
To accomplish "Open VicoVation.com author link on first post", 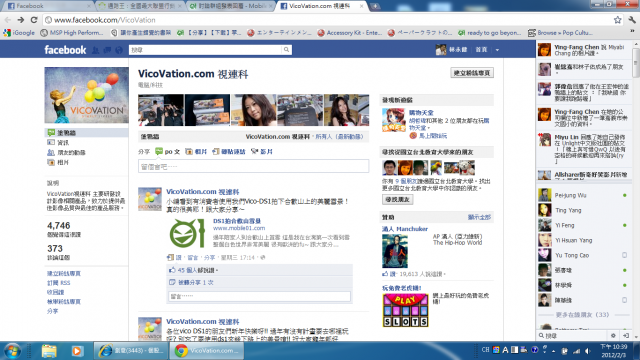I will (x=202, y=191).
